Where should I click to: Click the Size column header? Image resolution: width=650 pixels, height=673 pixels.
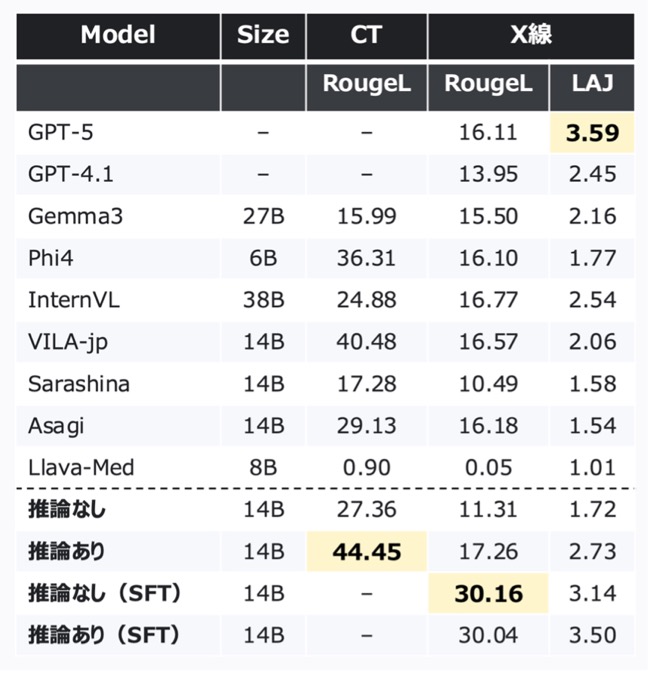tap(263, 36)
